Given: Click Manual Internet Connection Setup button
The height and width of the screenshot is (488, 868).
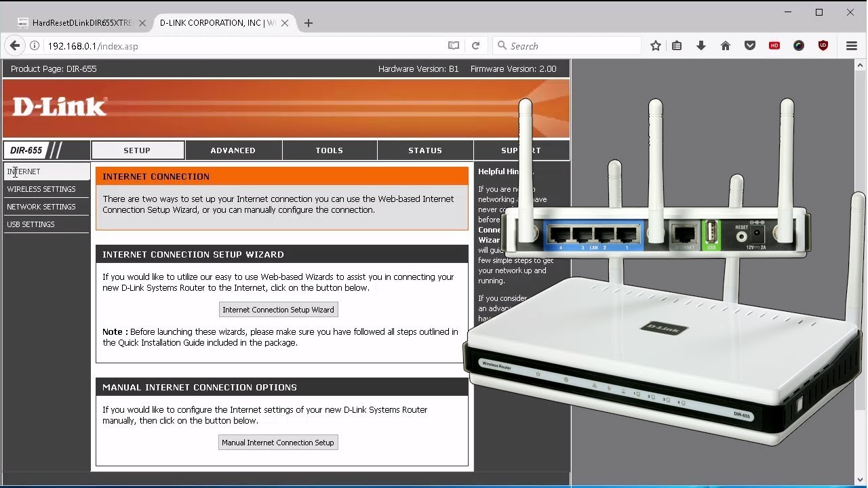Looking at the screenshot, I should 278,443.
